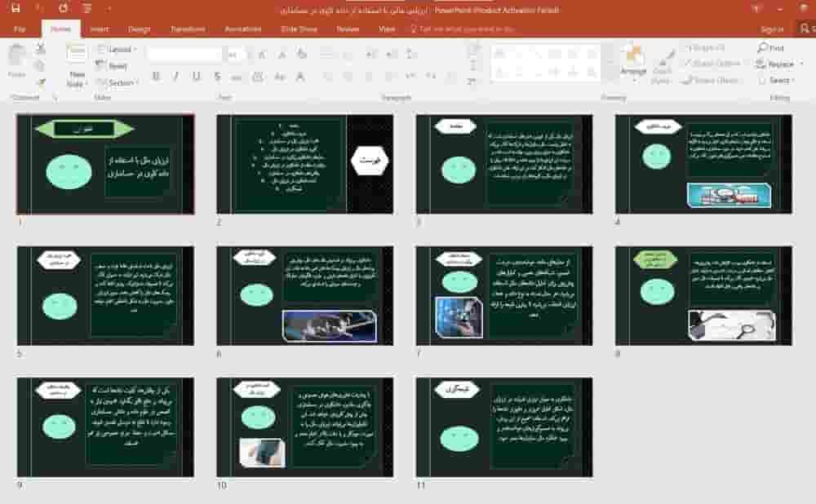Open the Animations tab
816x504 pixels.
pos(242,29)
